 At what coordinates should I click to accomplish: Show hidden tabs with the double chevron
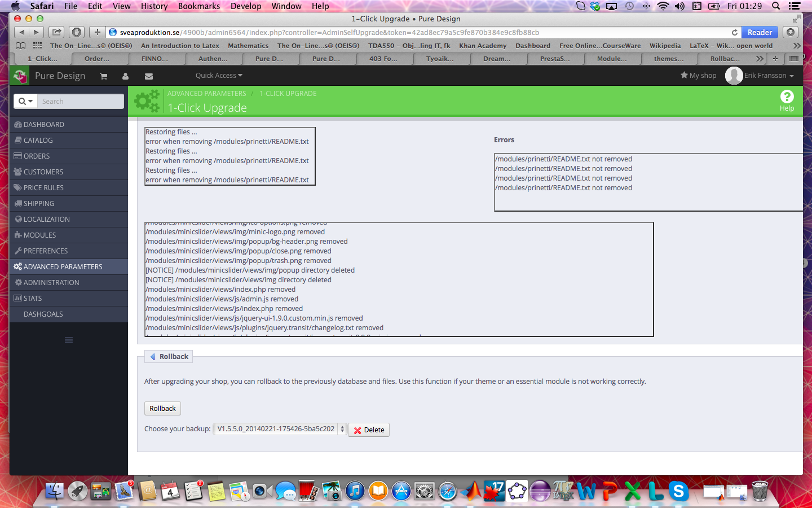click(760, 59)
